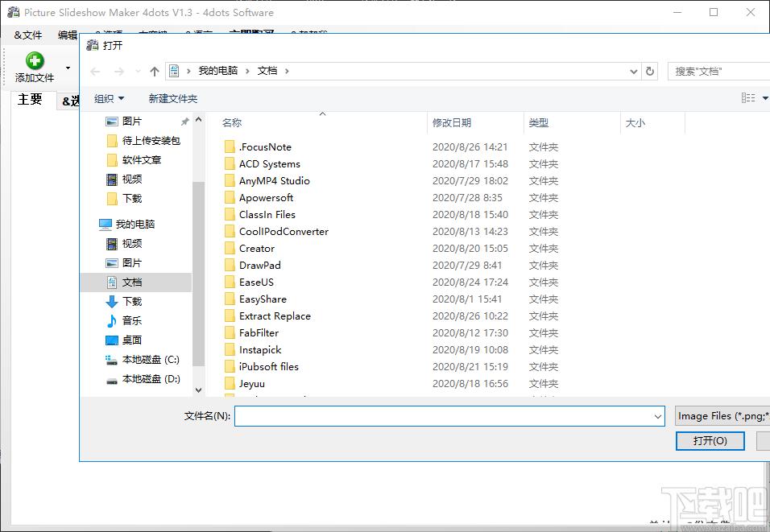Image resolution: width=770 pixels, height=532 pixels.
Task: Select 本地磁盘 (C:) drive
Action: [x=151, y=360]
